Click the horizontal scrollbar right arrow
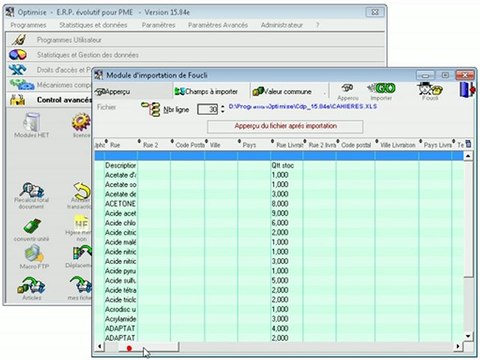Viewport: 480px width, 360px height. (458, 347)
